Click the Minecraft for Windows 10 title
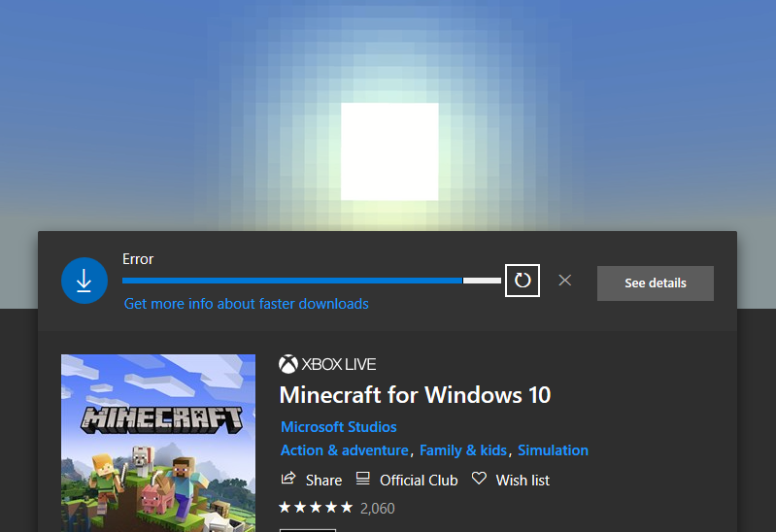 [x=415, y=395]
